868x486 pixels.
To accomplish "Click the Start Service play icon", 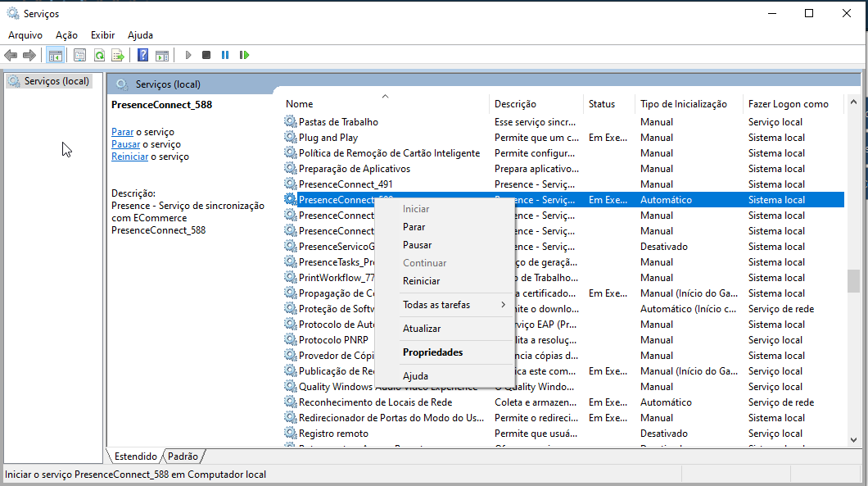I will (x=188, y=55).
